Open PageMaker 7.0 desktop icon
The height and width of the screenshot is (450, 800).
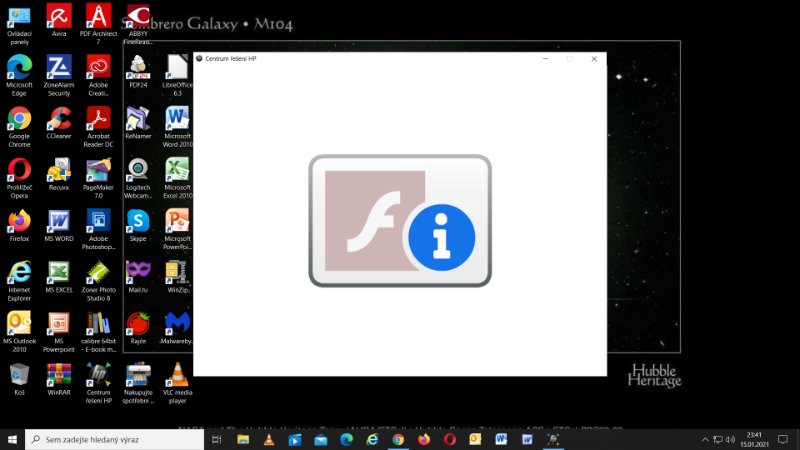pyautogui.click(x=98, y=178)
